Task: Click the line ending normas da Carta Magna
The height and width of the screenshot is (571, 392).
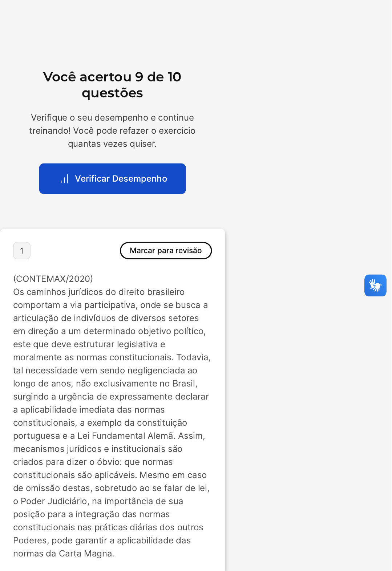Action: 64,554
